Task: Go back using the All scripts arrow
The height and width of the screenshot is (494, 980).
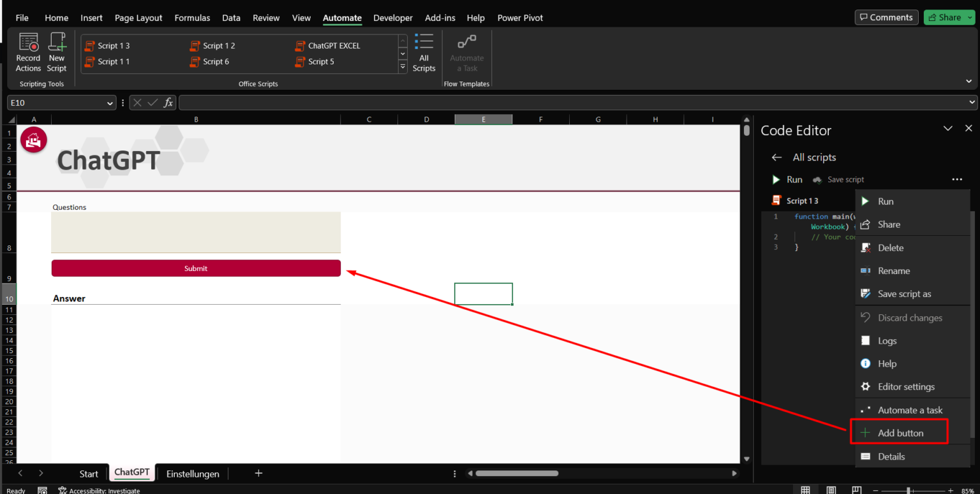Action: click(776, 157)
